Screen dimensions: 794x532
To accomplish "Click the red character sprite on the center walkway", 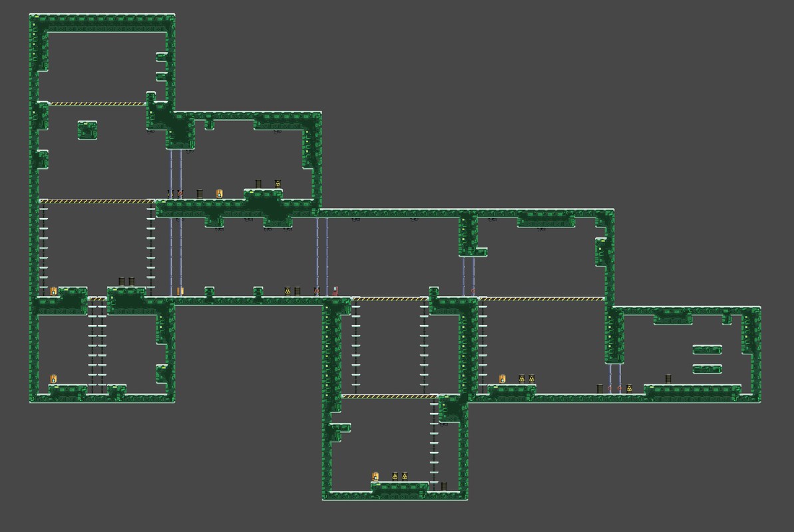I will [336, 291].
